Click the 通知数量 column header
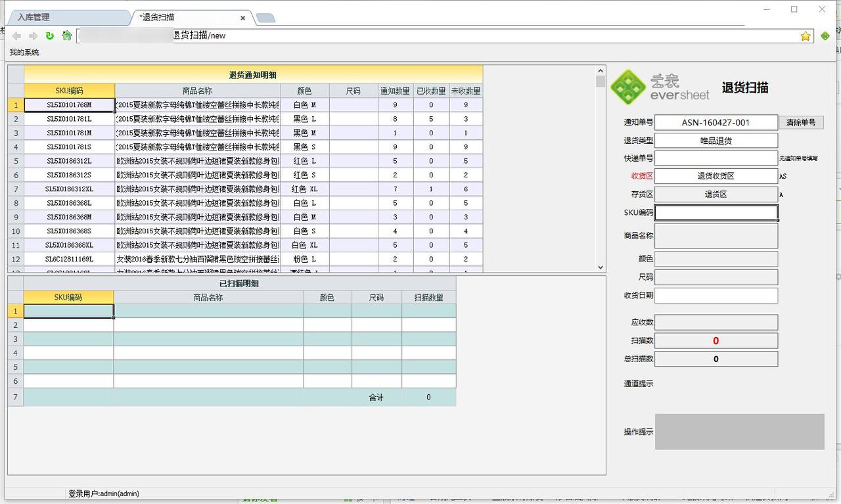Viewport: 841px width, 504px height. pos(395,91)
